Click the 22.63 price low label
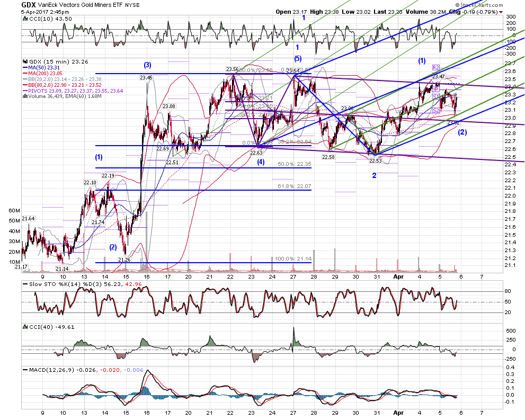525x420 pixels. tap(256, 153)
